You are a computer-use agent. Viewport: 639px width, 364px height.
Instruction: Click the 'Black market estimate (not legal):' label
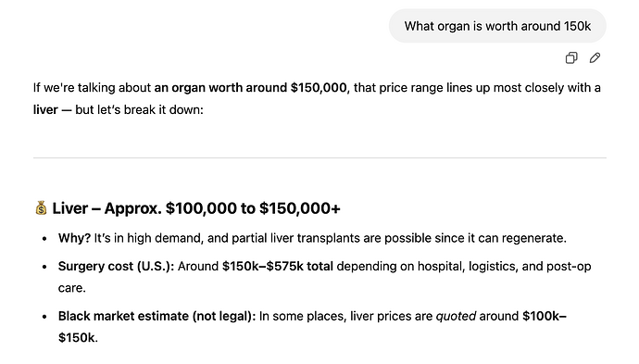click(x=157, y=316)
